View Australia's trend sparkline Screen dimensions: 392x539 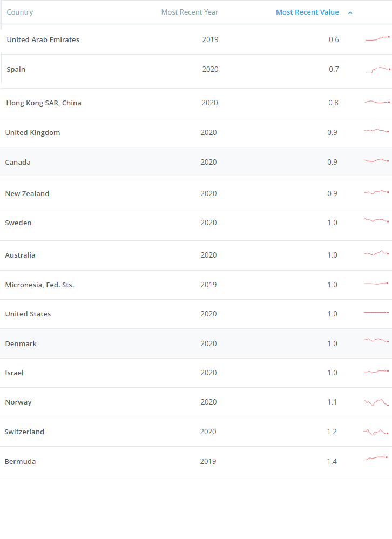click(376, 253)
